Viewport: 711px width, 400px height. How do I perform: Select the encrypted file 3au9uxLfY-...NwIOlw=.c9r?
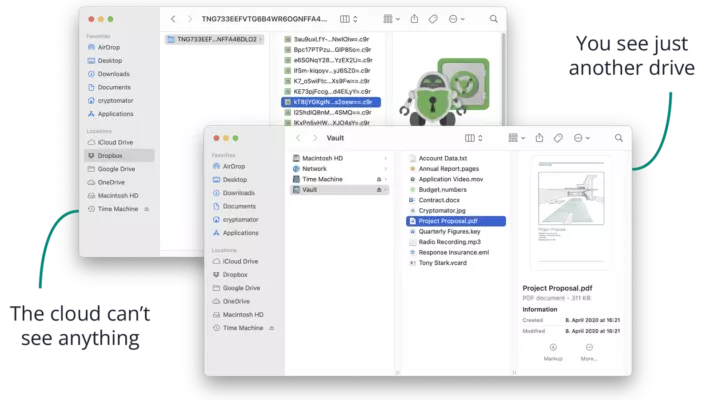tap(331, 39)
